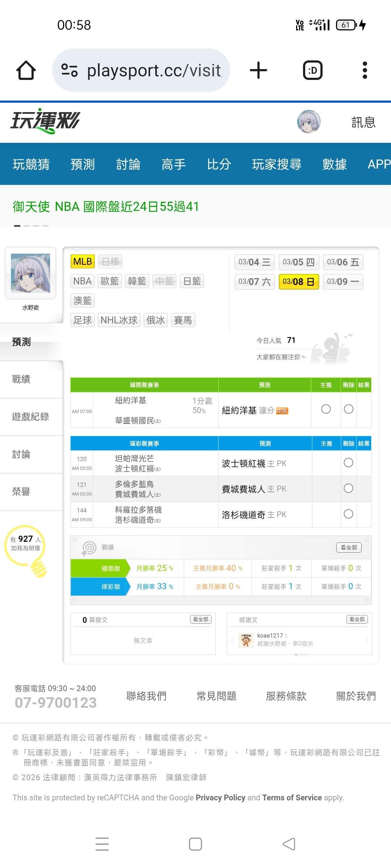Tap Android back triangle button

[289, 844]
